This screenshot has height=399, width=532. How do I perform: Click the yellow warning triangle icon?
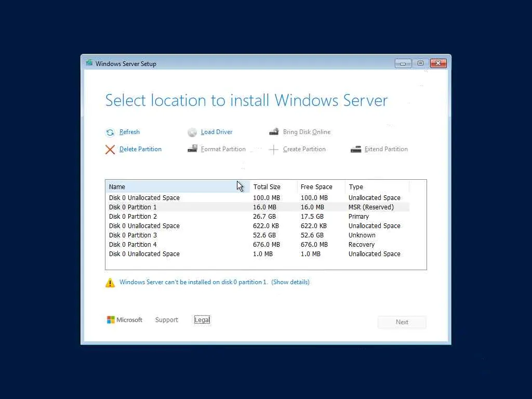[x=110, y=282]
